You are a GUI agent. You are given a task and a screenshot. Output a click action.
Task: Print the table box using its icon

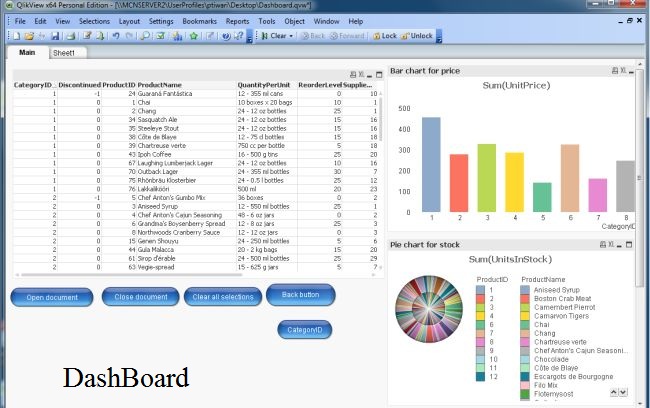point(353,75)
